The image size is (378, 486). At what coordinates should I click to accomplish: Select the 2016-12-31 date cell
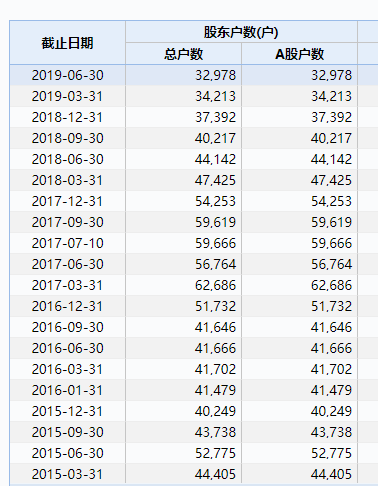(x=67, y=306)
